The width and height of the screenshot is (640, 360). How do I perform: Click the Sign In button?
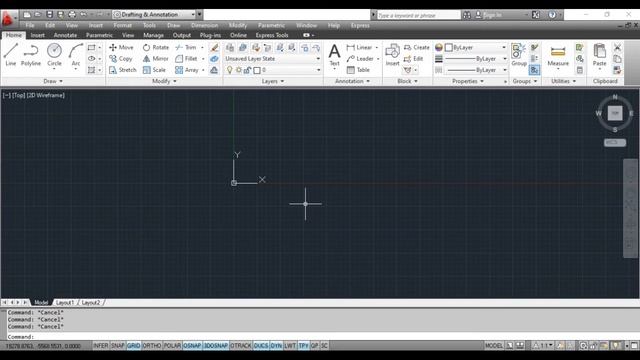489,15
